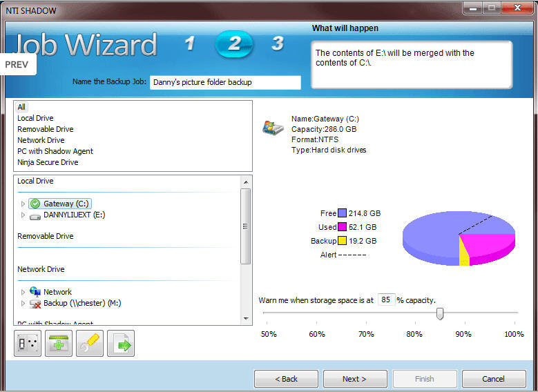Click the Gateway hard disk icon beside Name
Image resolution: width=538 pixels, height=392 pixels.
point(273,128)
